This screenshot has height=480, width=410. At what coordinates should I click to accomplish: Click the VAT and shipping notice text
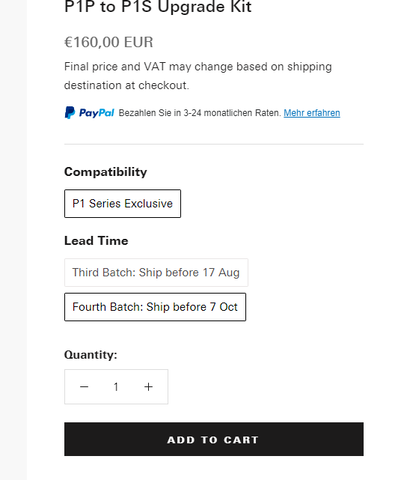(x=198, y=76)
